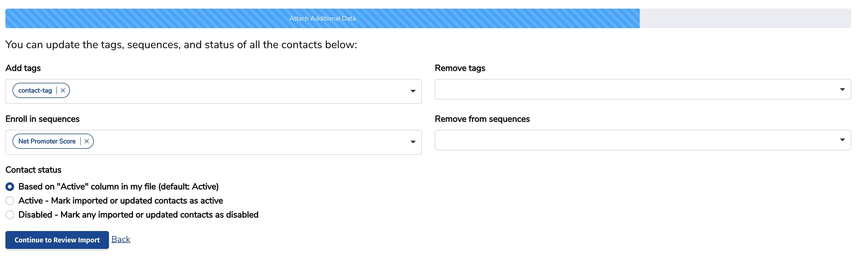Select status based on Active column
Screen dimensions: 868x257
(x=9, y=186)
